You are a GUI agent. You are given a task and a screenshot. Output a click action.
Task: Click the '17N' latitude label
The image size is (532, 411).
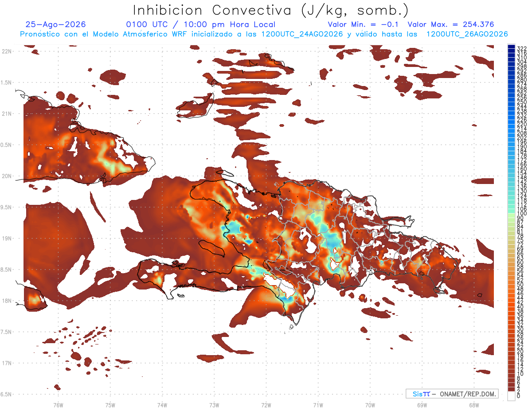tap(7, 363)
